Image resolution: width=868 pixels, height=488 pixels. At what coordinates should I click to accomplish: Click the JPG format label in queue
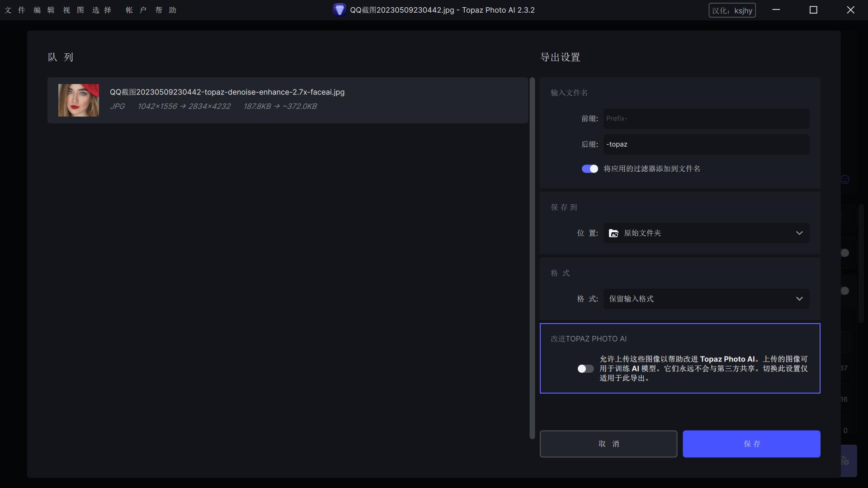point(118,106)
